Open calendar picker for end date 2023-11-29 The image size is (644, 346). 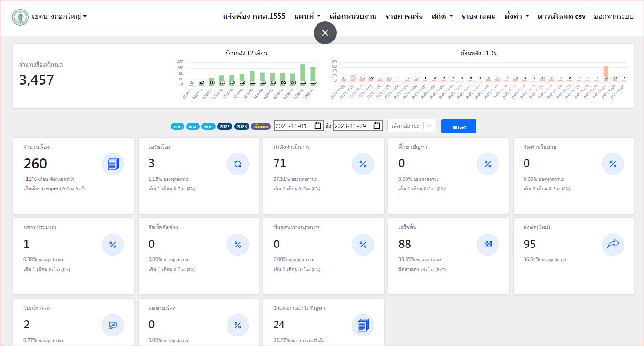pyautogui.click(x=377, y=126)
